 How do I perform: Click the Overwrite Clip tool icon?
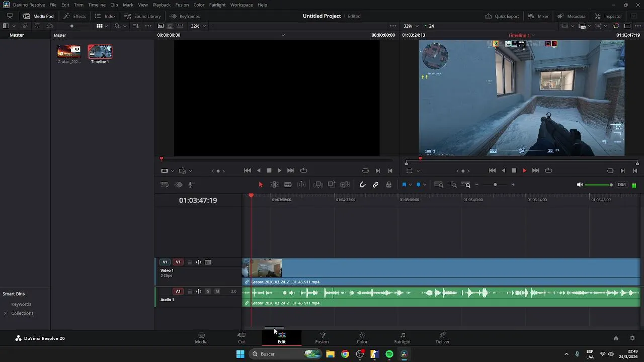pos(332,185)
